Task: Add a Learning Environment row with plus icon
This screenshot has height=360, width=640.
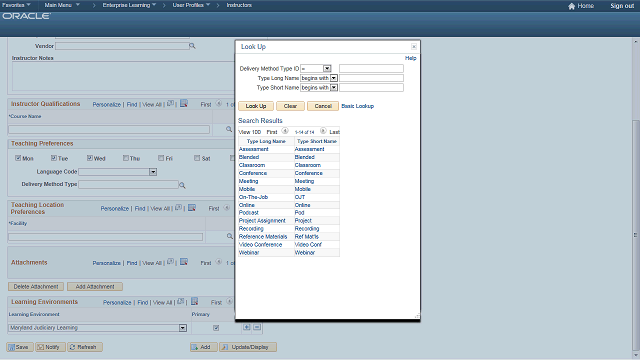Action: 247,327
